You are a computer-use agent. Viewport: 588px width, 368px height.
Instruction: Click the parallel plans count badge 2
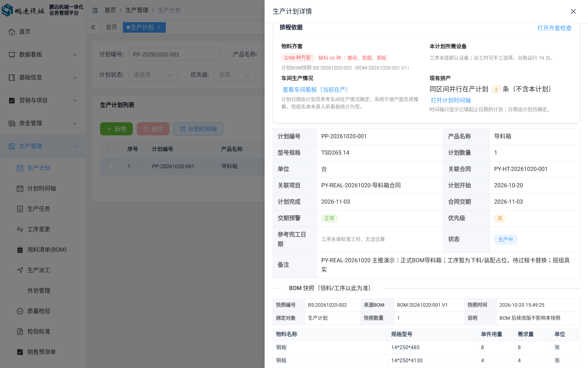coord(496,89)
